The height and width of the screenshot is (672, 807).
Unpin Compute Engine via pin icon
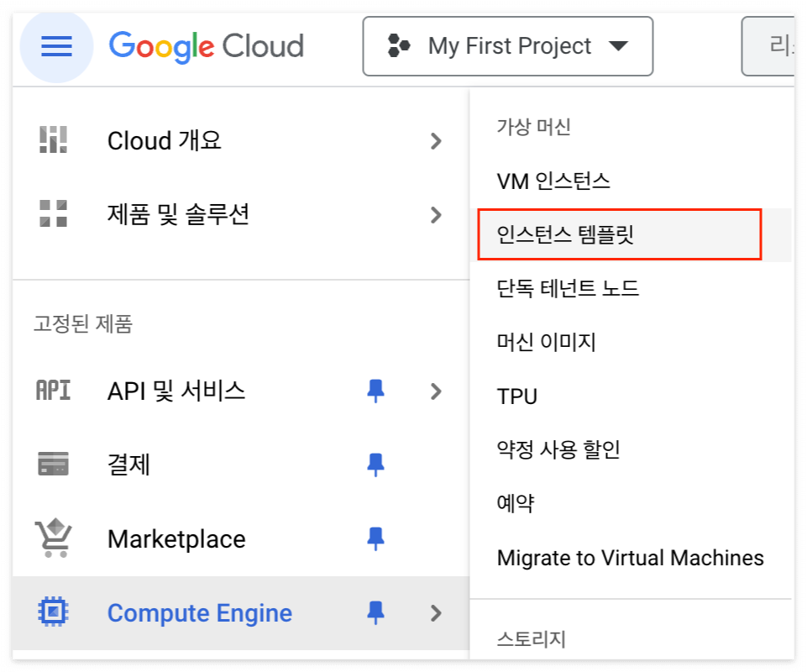(375, 612)
